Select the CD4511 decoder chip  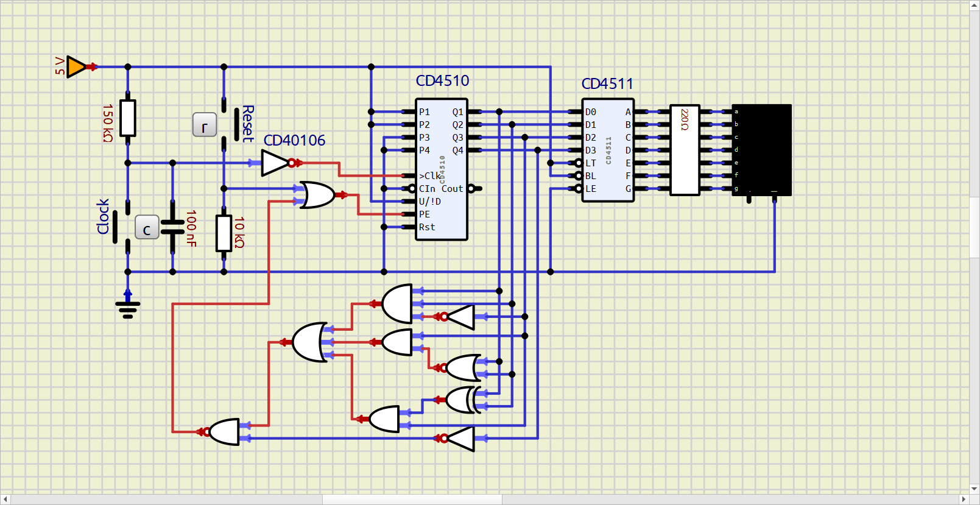click(x=608, y=150)
